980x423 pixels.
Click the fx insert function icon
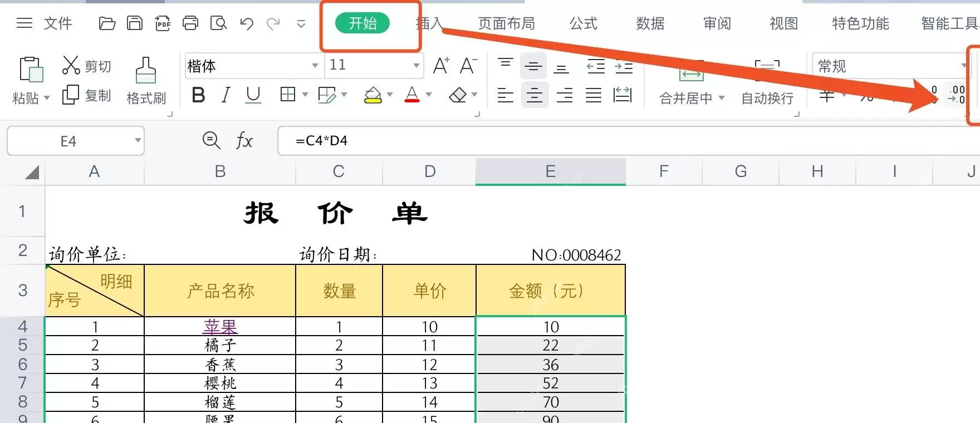click(x=244, y=140)
